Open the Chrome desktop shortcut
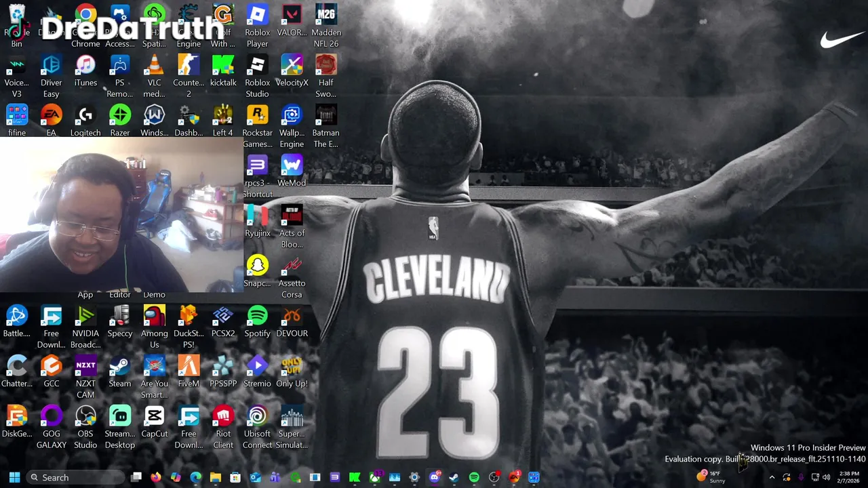The width and height of the screenshot is (868, 488). click(85, 26)
